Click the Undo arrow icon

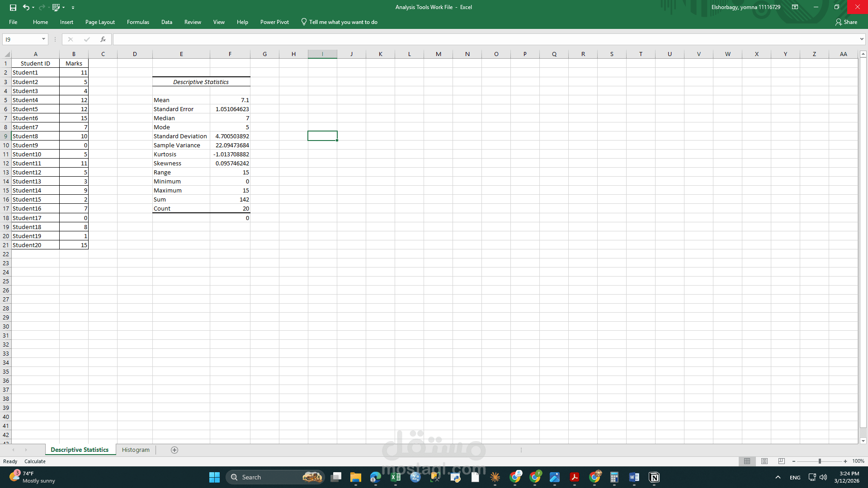tap(26, 7)
